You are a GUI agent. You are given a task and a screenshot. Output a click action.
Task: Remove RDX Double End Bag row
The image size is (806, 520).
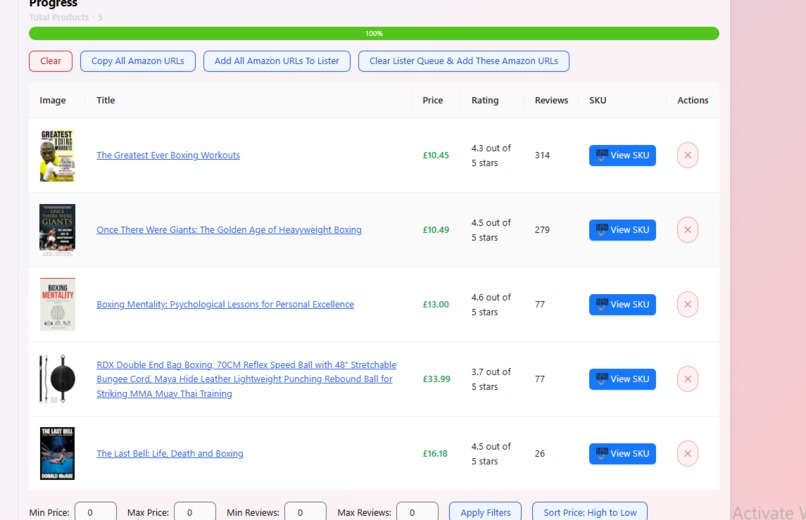[x=687, y=379]
